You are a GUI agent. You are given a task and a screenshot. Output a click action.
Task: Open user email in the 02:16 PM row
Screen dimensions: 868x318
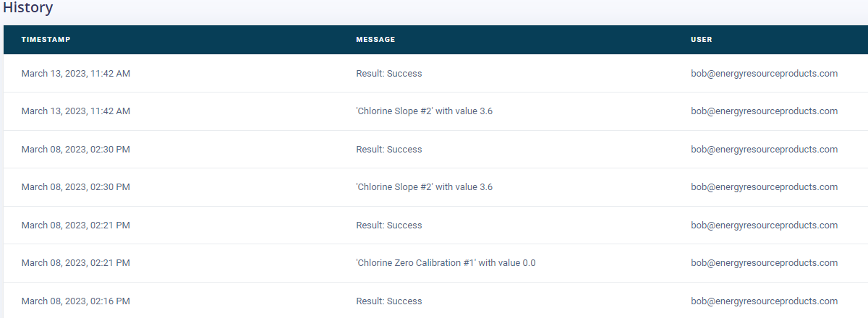764,301
